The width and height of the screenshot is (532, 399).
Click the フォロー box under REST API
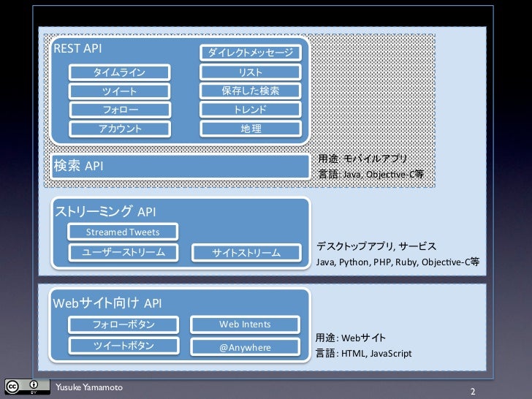click(x=120, y=110)
